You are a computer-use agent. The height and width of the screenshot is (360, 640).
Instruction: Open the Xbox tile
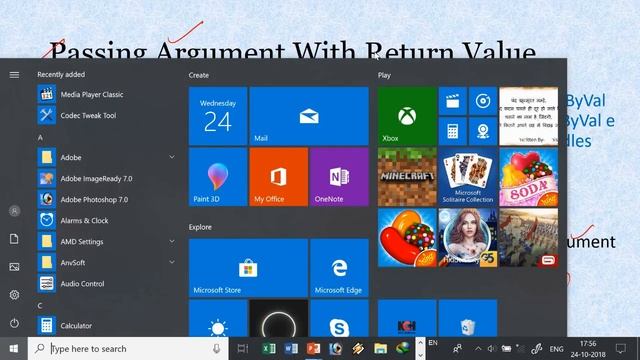(x=407, y=116)
